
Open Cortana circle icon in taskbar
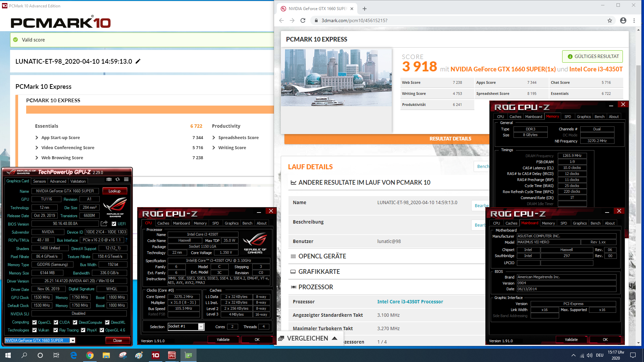(x=40, y=355)
